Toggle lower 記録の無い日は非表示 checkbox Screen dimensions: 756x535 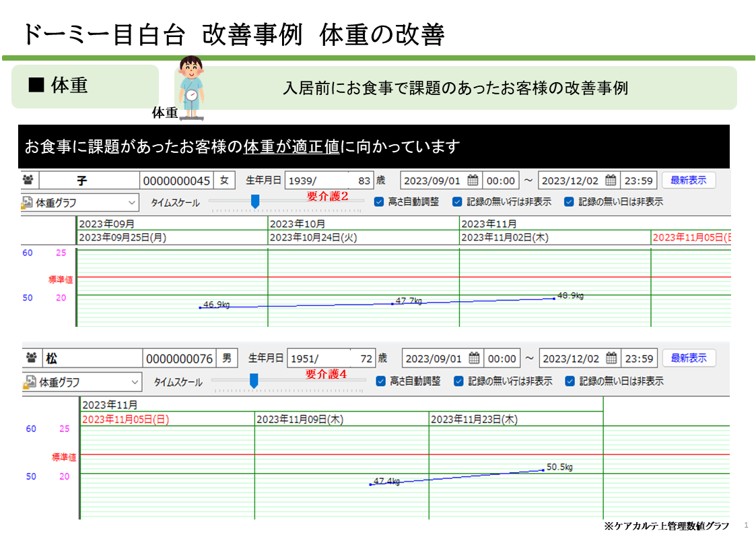[x=570, y=381]
